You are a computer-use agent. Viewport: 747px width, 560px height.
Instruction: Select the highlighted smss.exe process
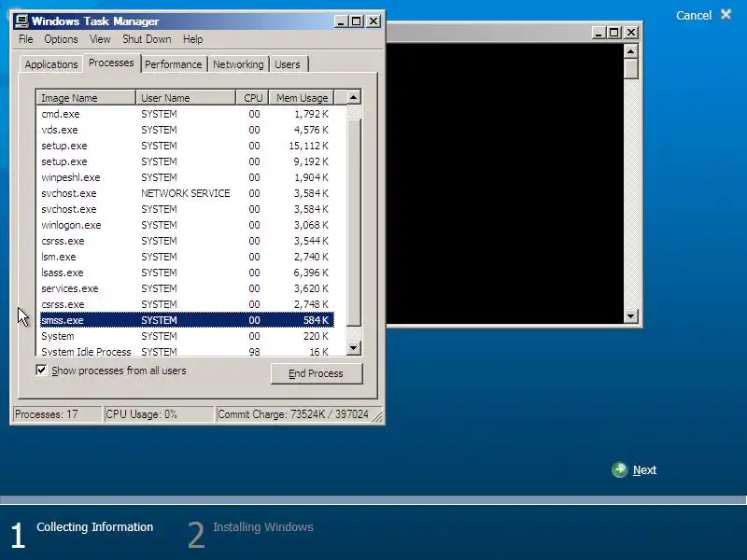187,320
